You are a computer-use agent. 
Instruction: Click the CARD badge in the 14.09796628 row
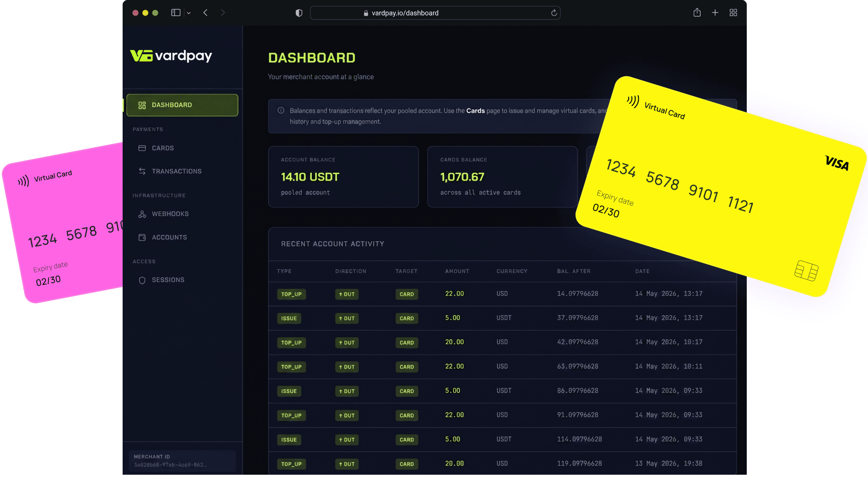[406, 294]
